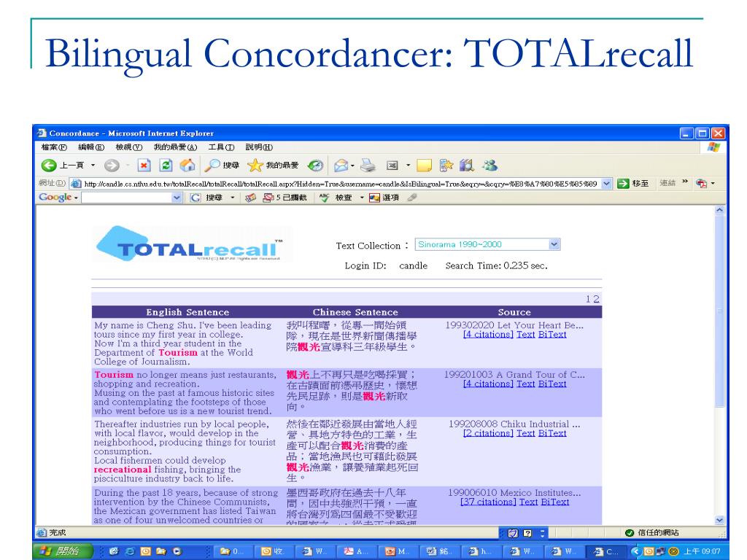The width and height of the screenshot is (747, 560).
Task: Open Google toolbar Options (選項)
Action: (x=384, y=197)
